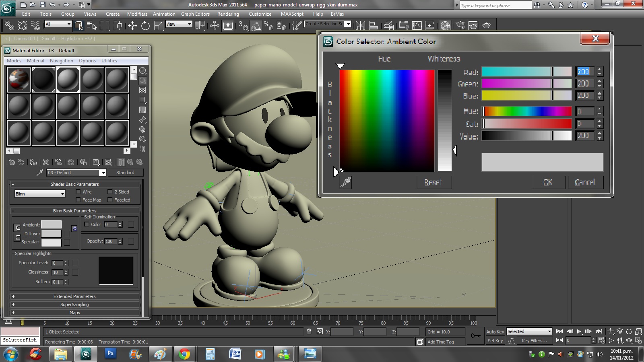Enable the Face Map checkbox
This screenshot has width=644, height=362.
pos(78,200)
